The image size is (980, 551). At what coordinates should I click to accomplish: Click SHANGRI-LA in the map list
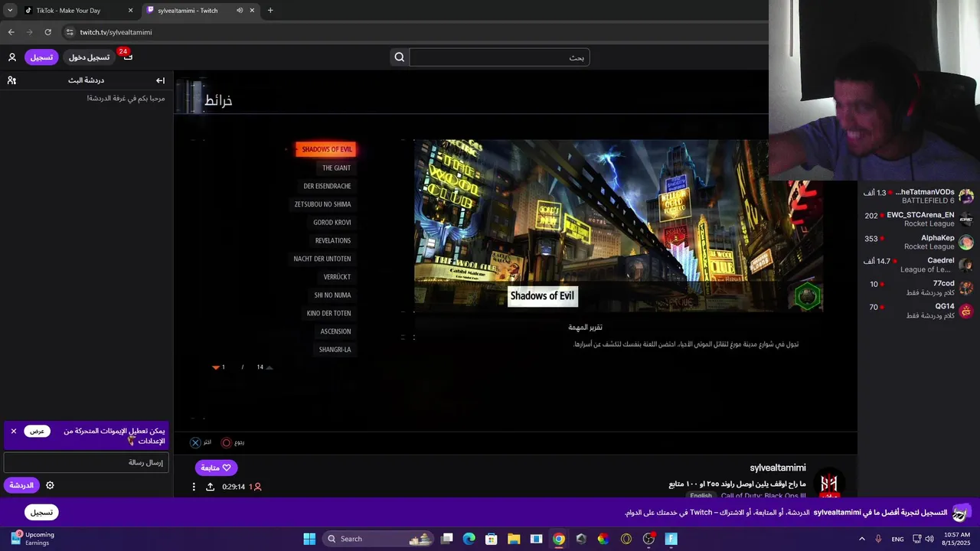(335, 350)
